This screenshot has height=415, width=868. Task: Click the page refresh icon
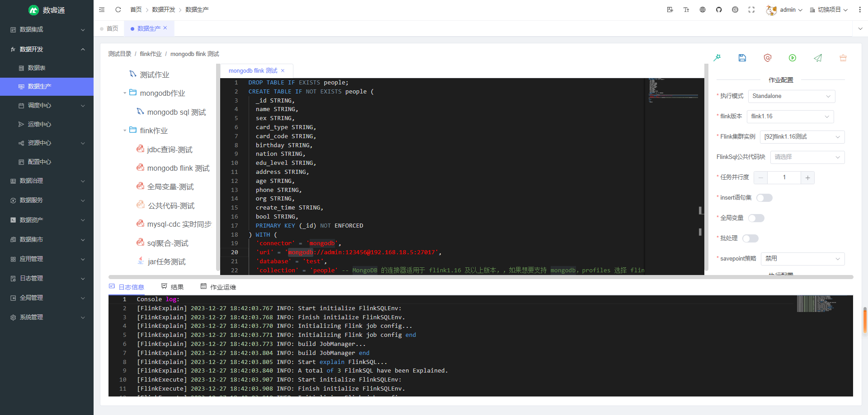tap(118, 9)
